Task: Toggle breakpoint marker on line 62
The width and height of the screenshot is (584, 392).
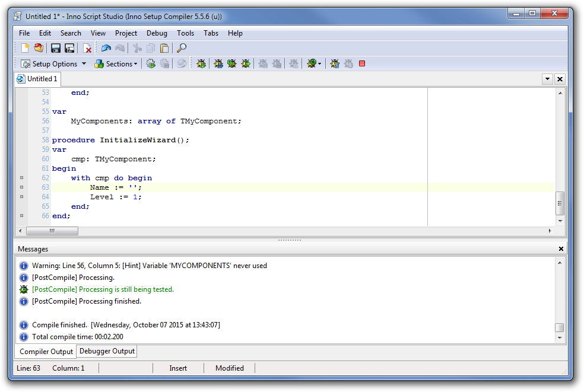Action: point(22,178)
